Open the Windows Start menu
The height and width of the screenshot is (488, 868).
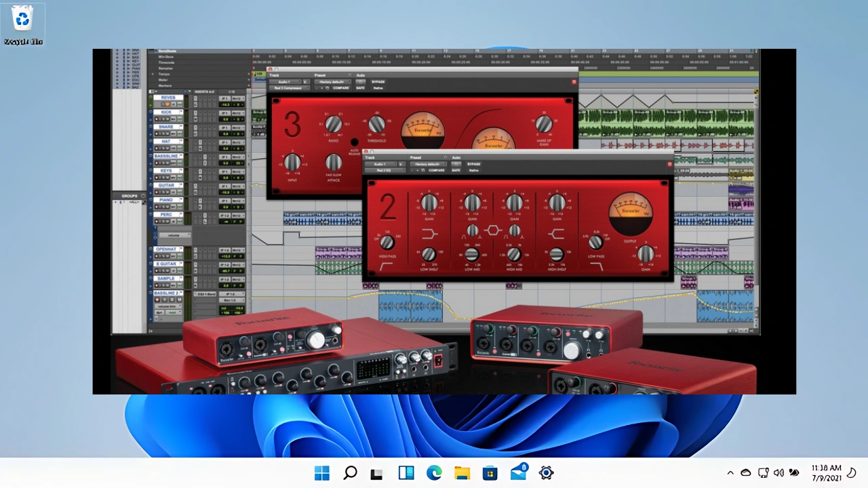pyautogui.click(x=322, y=472)
